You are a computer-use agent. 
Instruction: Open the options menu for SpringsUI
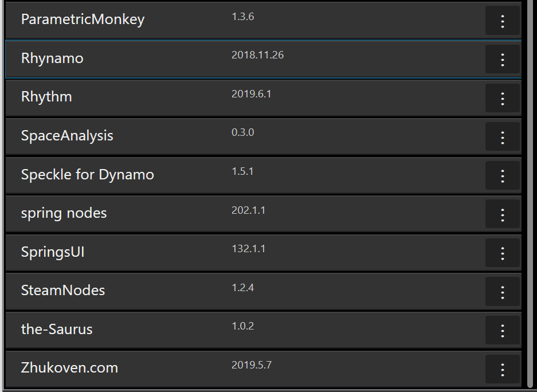(503, 252)
